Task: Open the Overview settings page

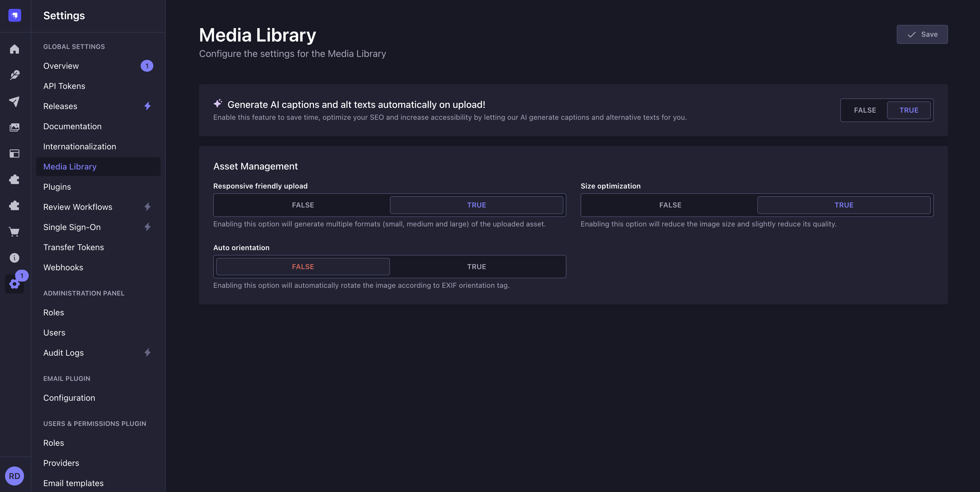Action: pos(61,66)
